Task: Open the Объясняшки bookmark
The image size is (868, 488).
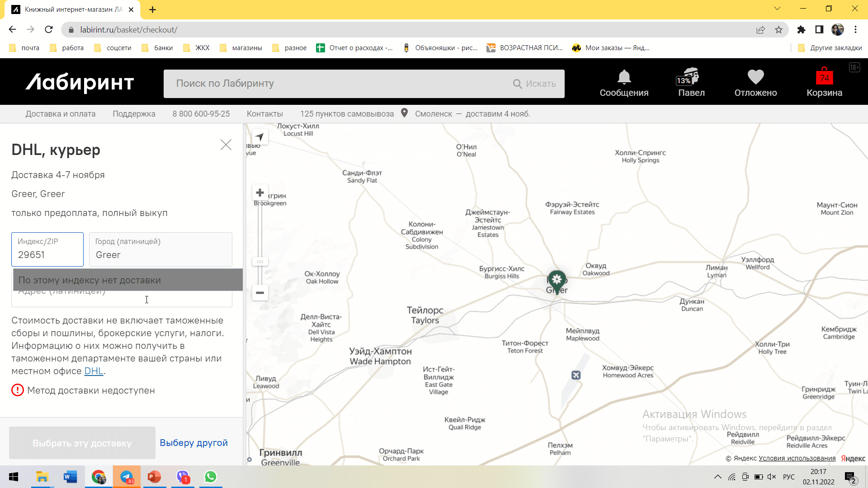Action: 440,48
